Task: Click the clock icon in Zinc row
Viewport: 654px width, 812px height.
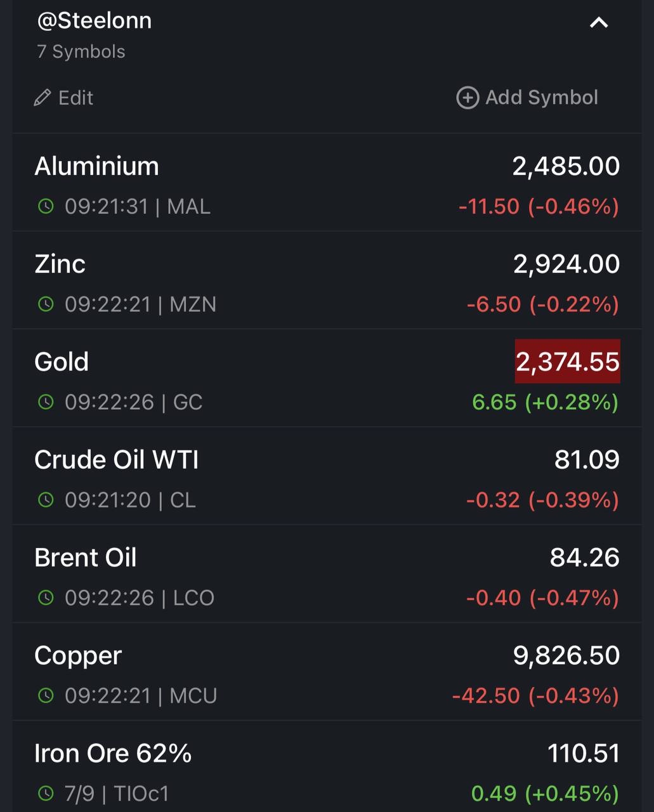Action: click(46, 304)
